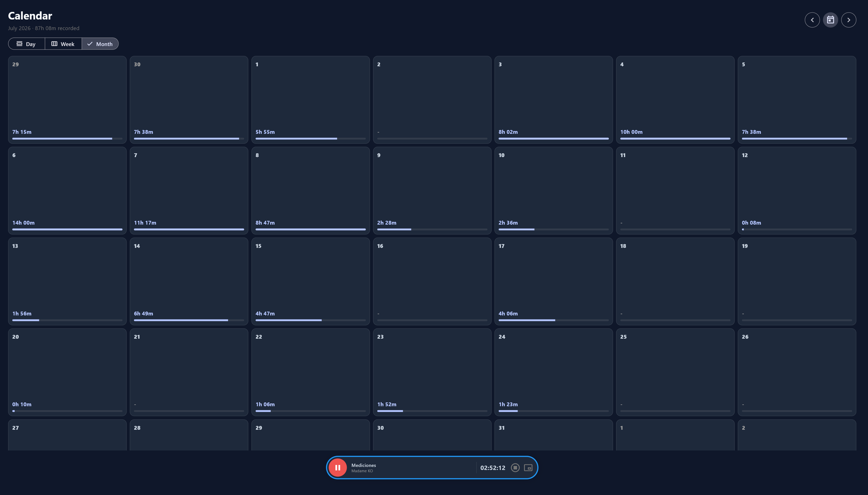868x495 pixels.
Task: Click 1h 56m on July 13
Action: tap(22, 313)
